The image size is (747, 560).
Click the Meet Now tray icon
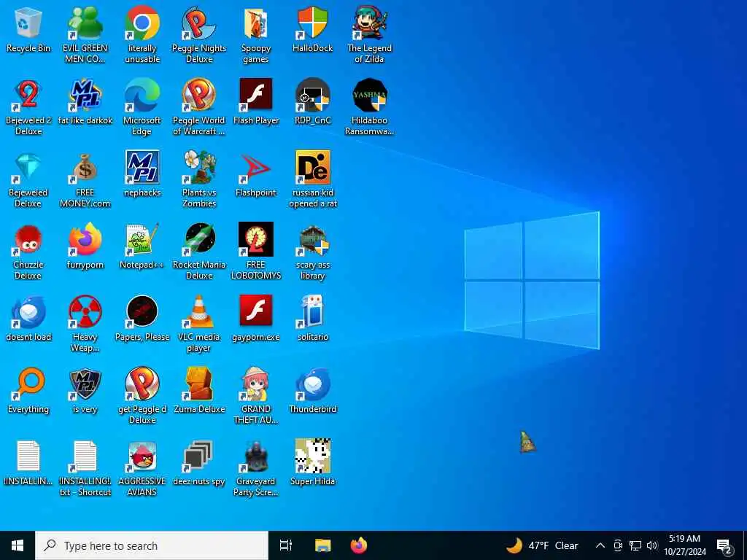(618, 545)
